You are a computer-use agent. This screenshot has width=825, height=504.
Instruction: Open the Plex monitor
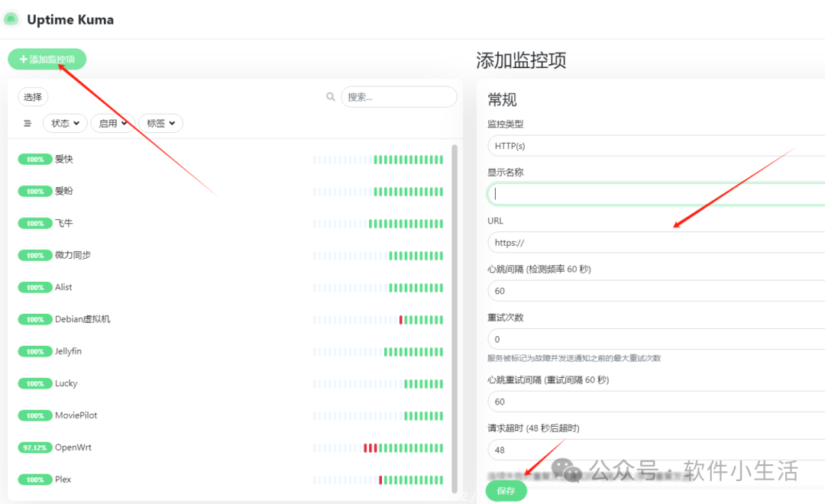coord(231,480)
